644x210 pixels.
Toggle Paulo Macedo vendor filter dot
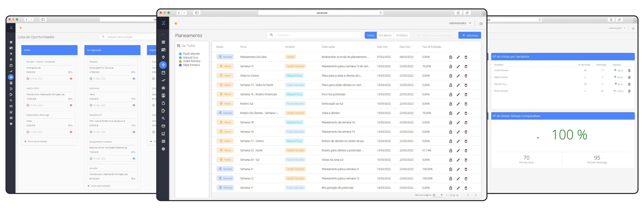[x=180, y=54]
